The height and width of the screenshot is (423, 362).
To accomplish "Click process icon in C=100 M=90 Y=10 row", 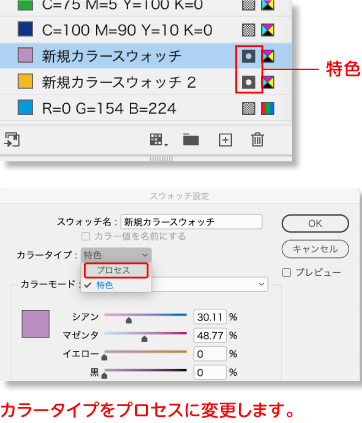I will [248, 30].
